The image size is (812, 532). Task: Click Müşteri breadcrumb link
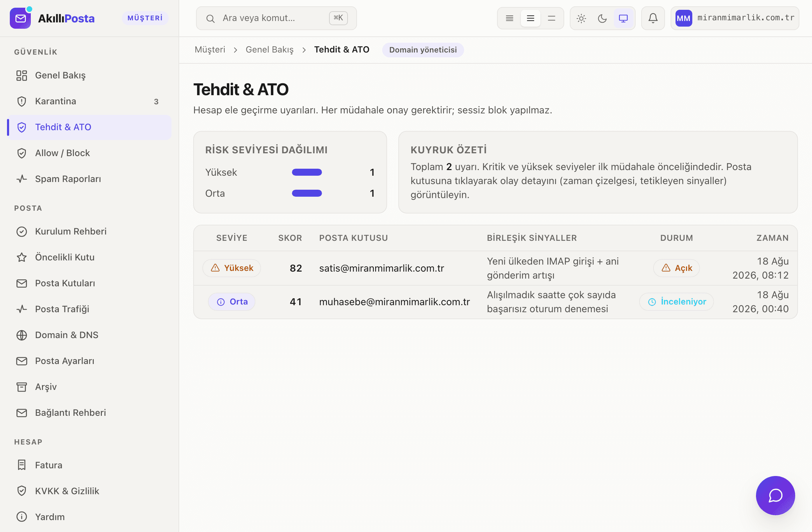(x=210, y=50)
